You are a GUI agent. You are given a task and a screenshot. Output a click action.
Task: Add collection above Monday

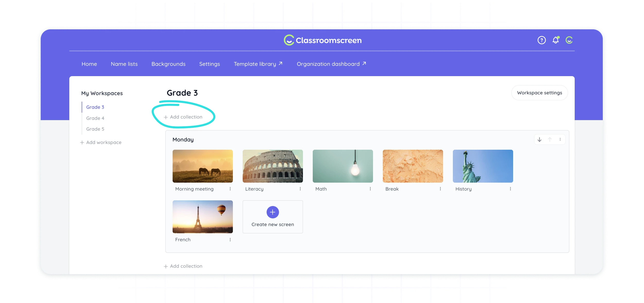coord(183,117)
